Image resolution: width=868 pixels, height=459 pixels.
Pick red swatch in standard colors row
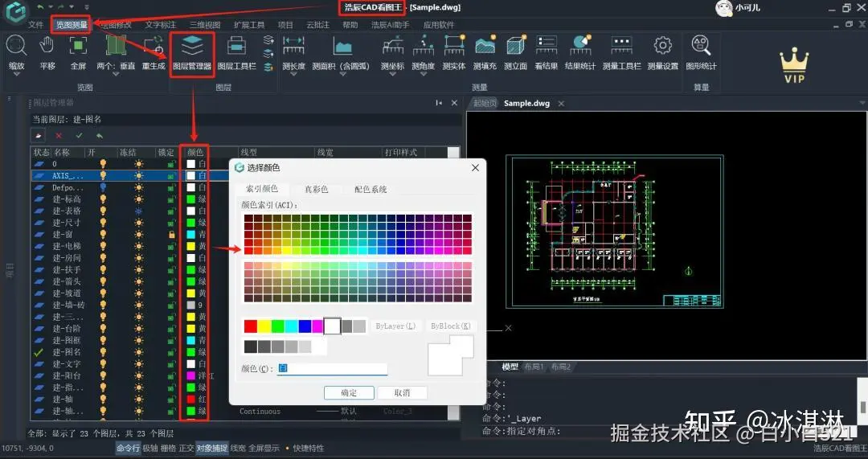pos(251,326)
